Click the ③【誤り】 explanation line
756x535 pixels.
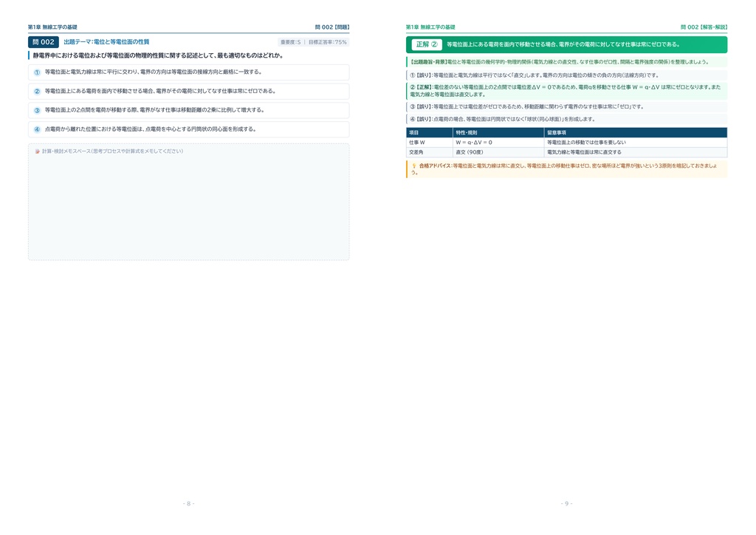[x=566, y=106]
